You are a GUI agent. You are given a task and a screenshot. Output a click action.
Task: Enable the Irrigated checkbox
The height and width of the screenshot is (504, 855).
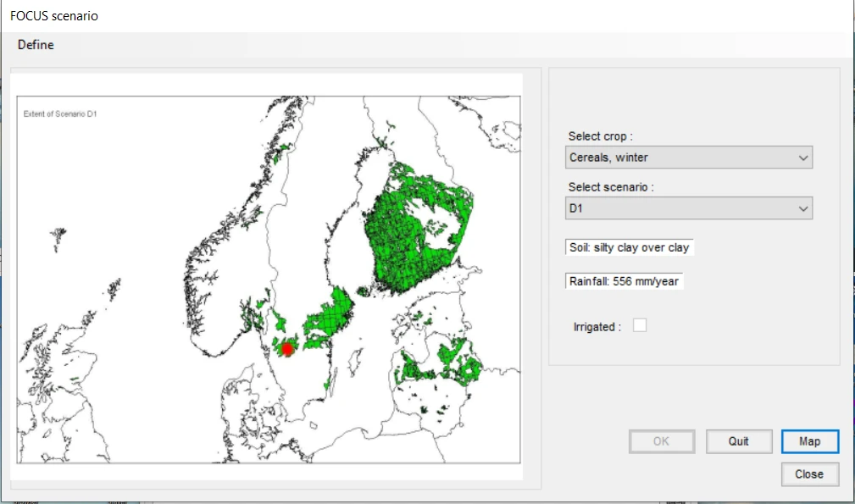click(x=640, y=325)
